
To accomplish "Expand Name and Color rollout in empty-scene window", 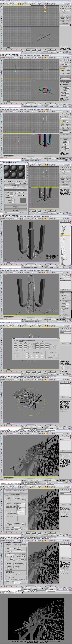I will point(65,23).
